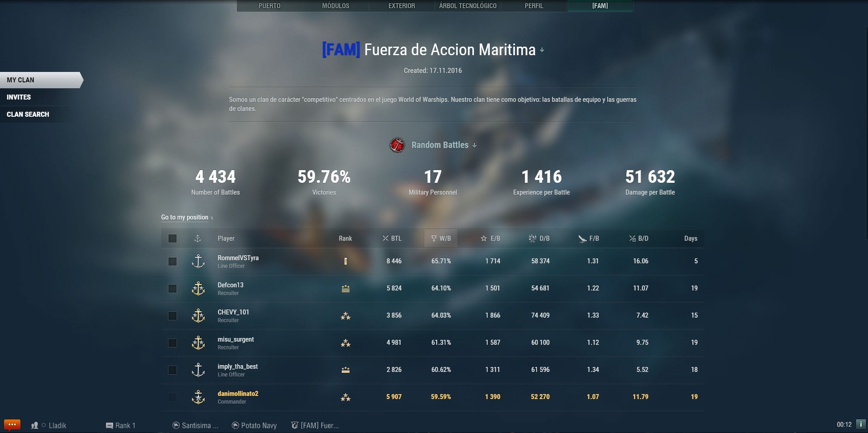Open CLAN SEARCH in the sidebar
Screen dimensions: 868x433
point(28,114)
